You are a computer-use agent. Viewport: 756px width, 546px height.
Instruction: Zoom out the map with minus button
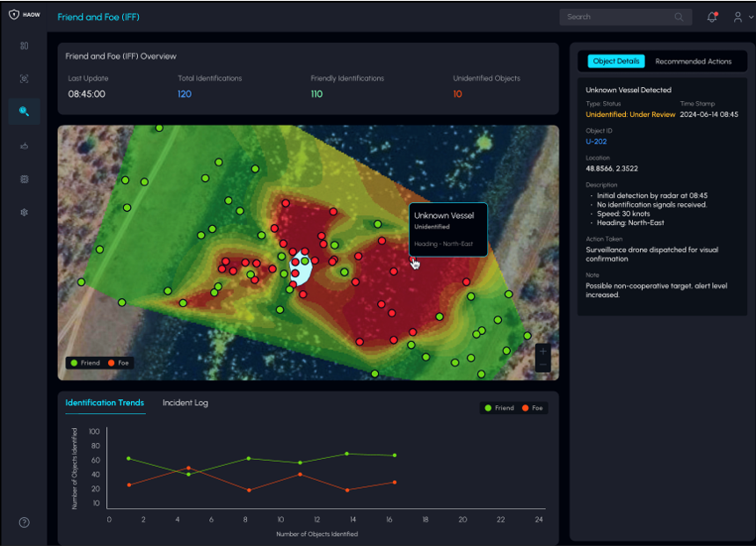pyautogui.click(x=543, y=364)
